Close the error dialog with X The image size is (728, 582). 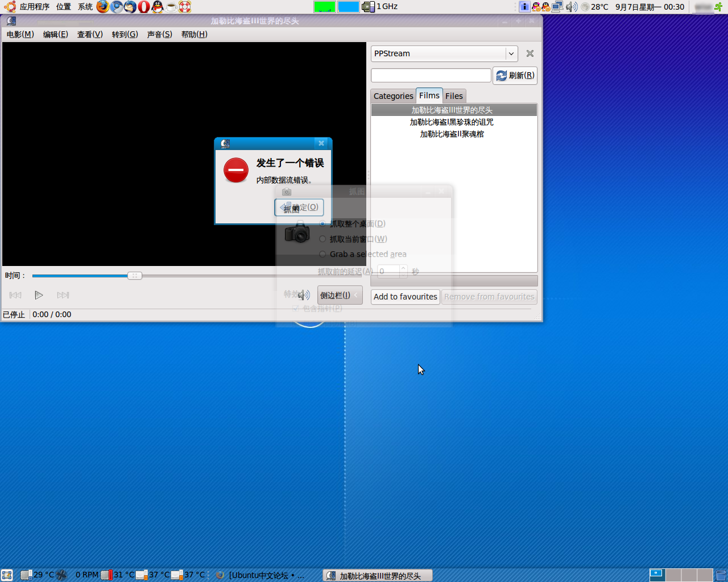321,143
